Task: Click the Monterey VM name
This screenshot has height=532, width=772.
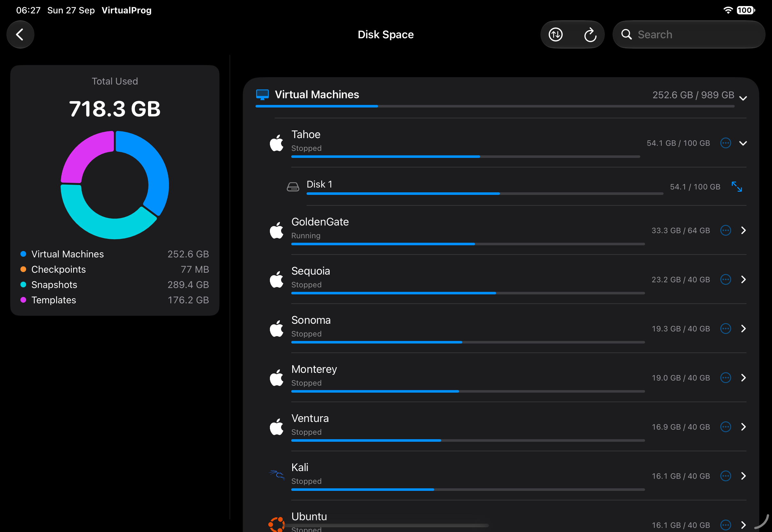Action: click(x=314, y=369)
